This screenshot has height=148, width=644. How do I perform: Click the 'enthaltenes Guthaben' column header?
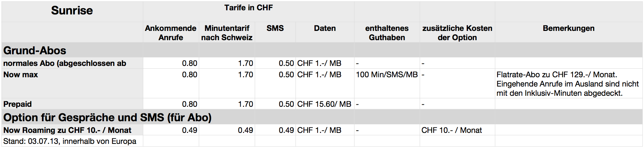pos(387,33)
